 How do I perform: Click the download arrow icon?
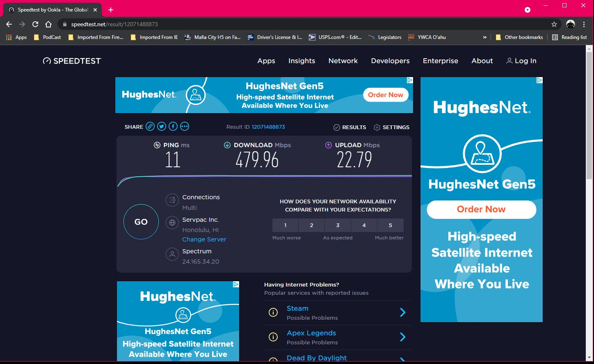(x=227, y=145)
